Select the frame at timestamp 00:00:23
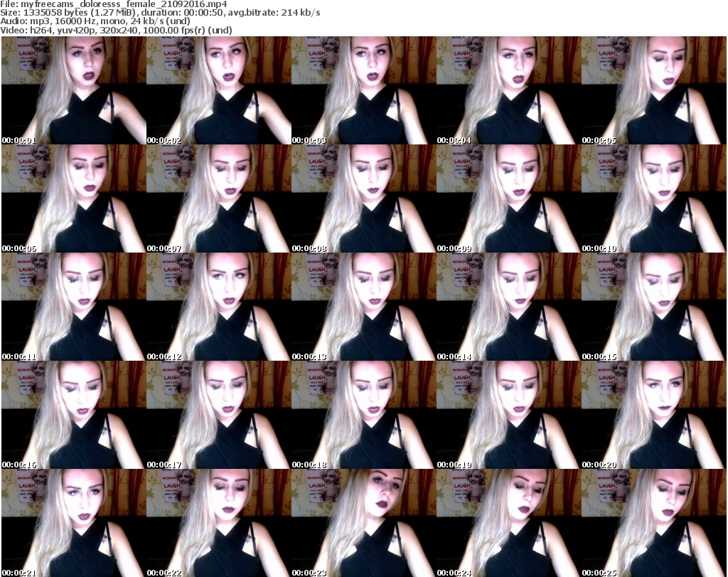The image size is (728, 577). coord(363,523)
